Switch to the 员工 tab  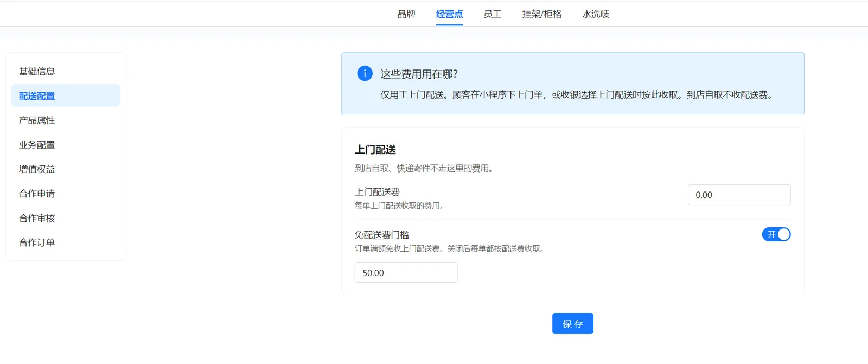tap(493, 14)
